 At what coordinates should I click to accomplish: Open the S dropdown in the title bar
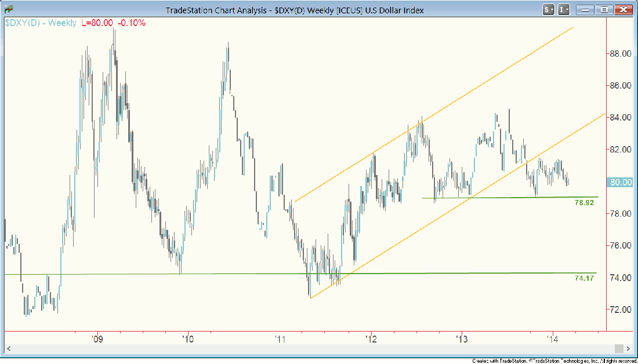click(548, 10)
